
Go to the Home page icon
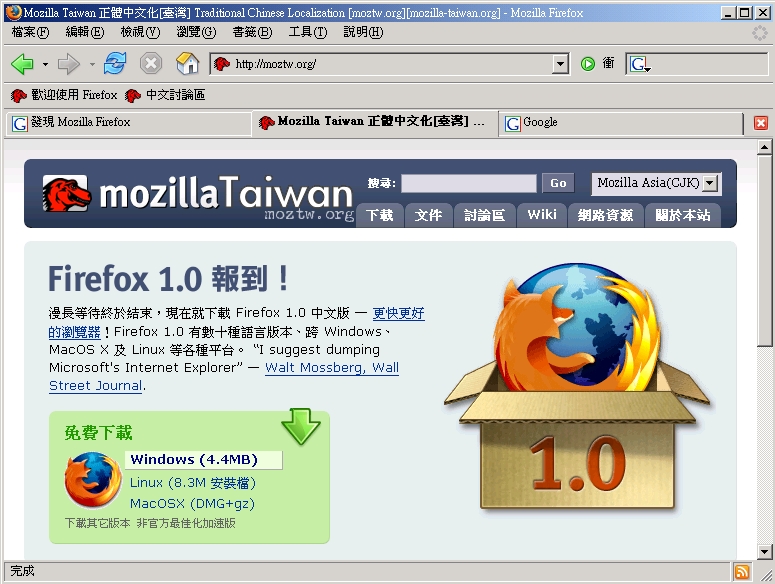(x=187, y=63)
